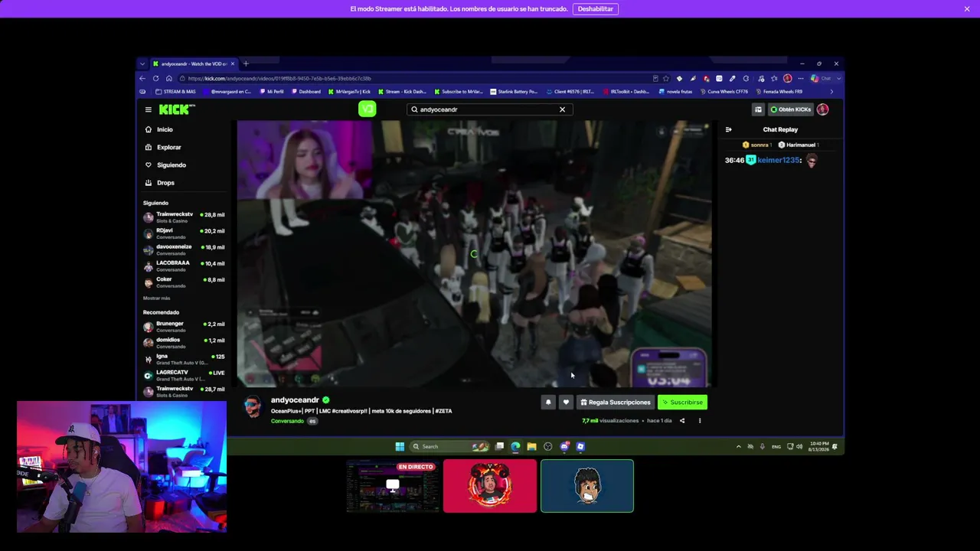Click the VOD video player
The height and width of the screenshot is (551, 980).
(x=475, y=254)
